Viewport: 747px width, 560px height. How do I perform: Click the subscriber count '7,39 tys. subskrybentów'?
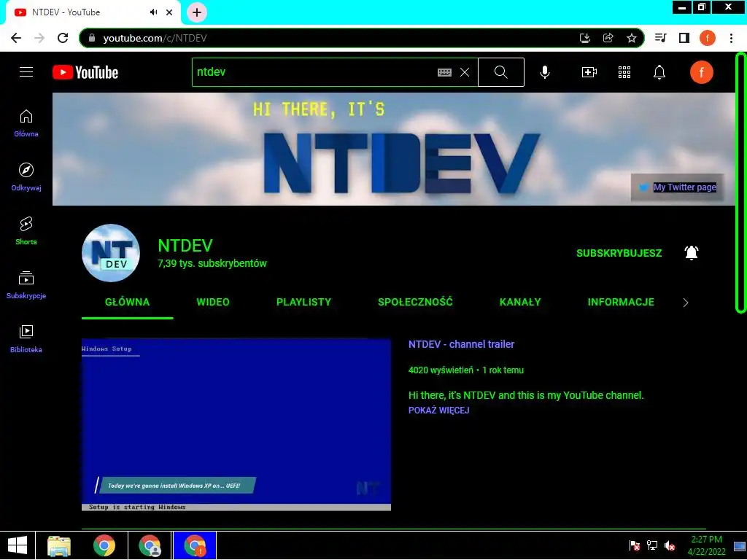pos(212,263)
